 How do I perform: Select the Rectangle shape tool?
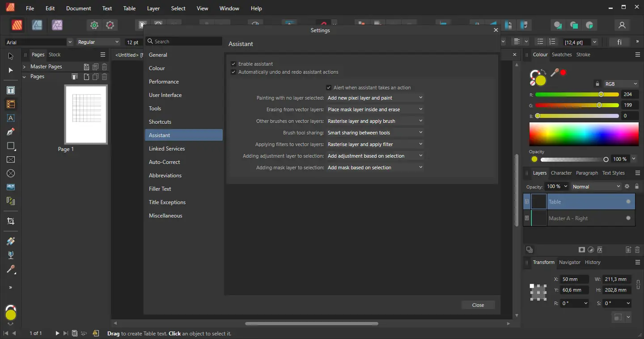click(x=11, y=146)
